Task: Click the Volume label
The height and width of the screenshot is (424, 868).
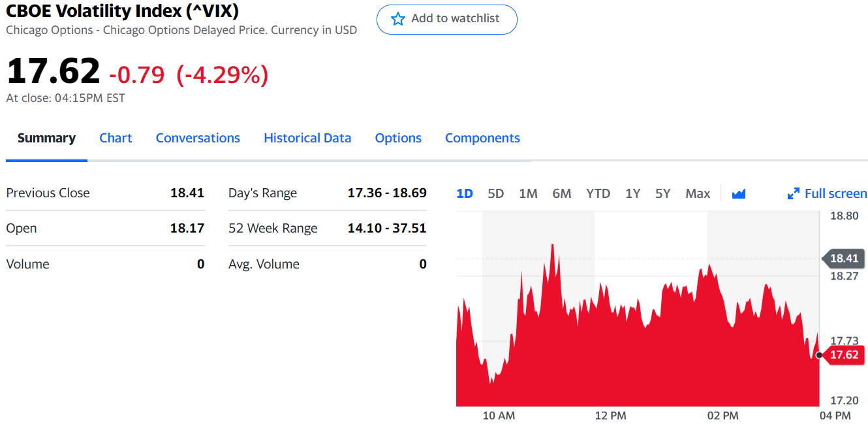Action: (27, 264)
